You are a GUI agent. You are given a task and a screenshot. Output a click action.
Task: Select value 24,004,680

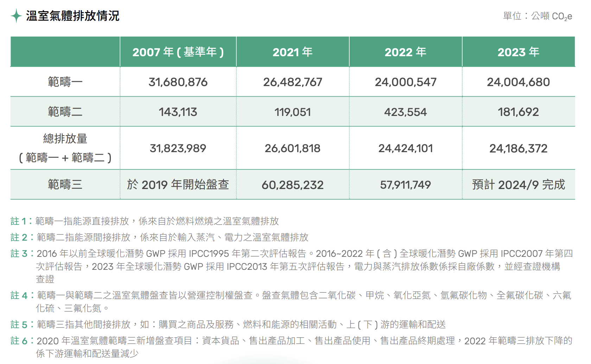(519, 82)
